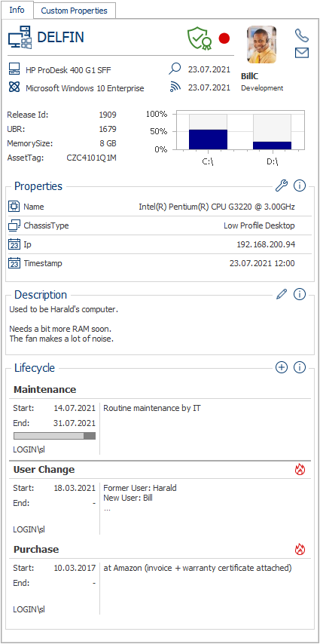
Task: Click the phone call icon
Action: [301, 35]
